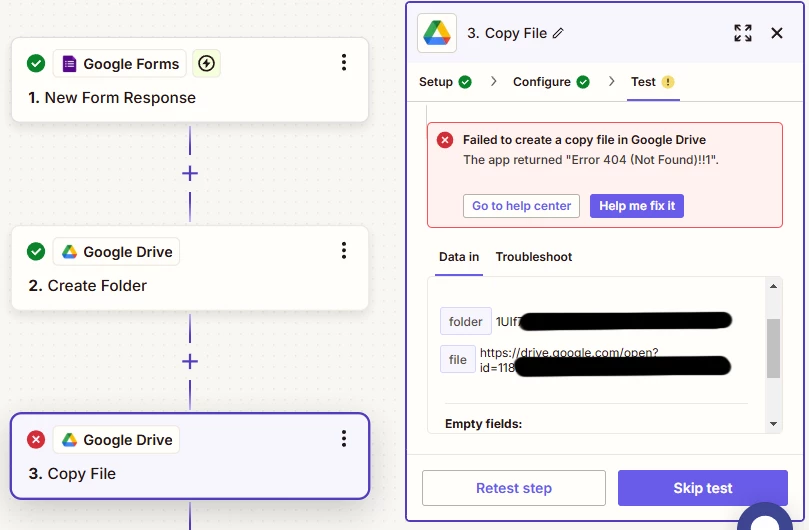809x530 pixels.
Task: Click the green check next to Configure
Action: click(583, 82)
